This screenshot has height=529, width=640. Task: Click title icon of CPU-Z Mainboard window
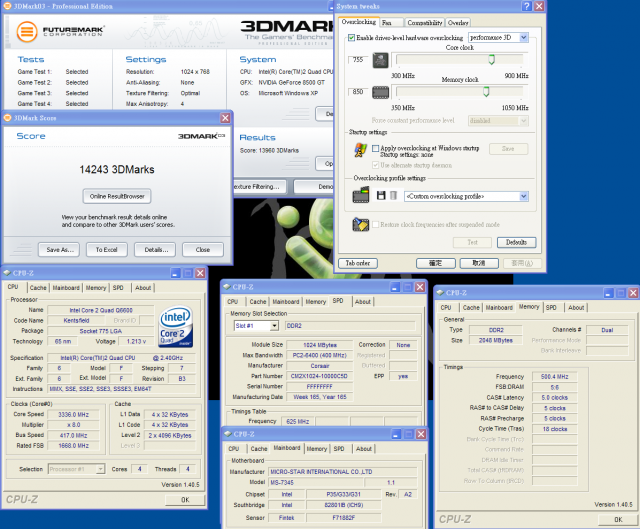point(228,434)
